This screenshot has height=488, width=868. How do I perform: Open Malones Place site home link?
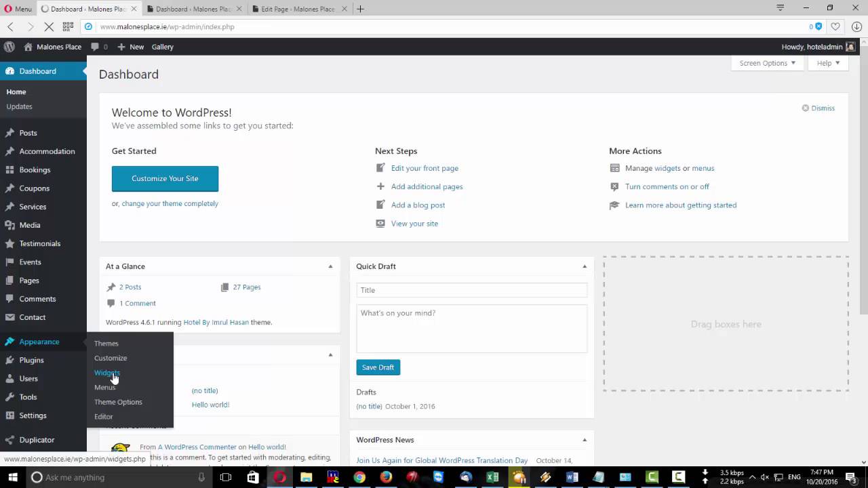(52, 47)
